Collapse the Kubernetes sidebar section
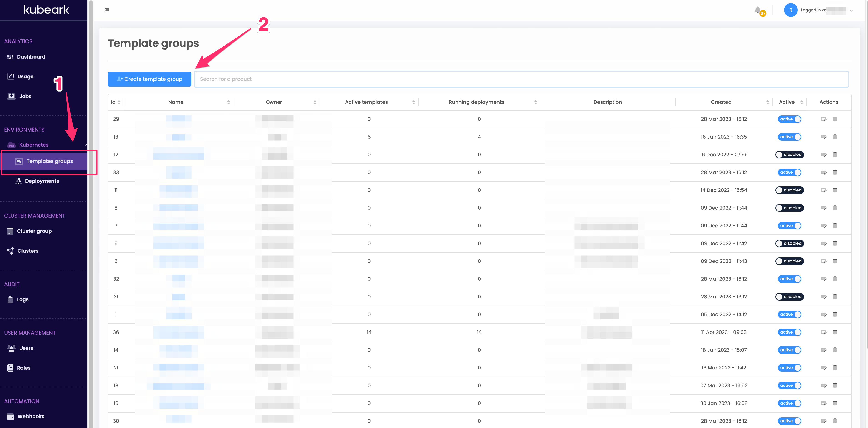Screen dimensions: 868x428 click(x=86, y=145)
